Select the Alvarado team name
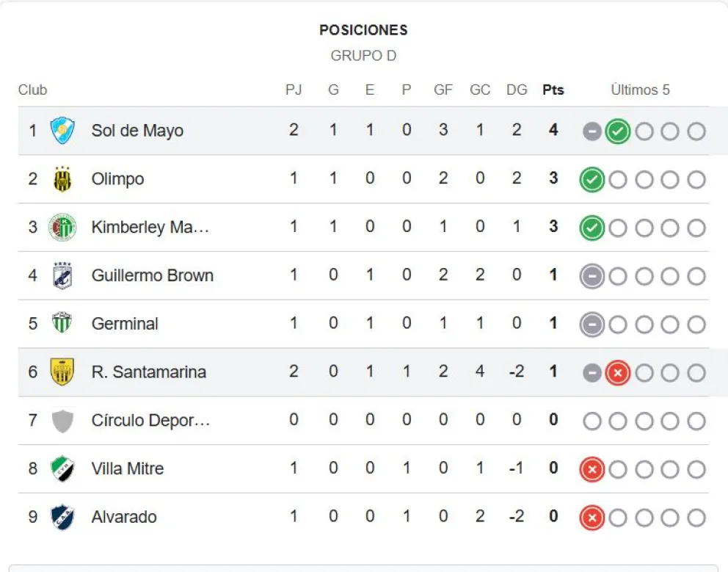This screenshot has width=728, height=572. pyautogui.click(x=124, y=517)
